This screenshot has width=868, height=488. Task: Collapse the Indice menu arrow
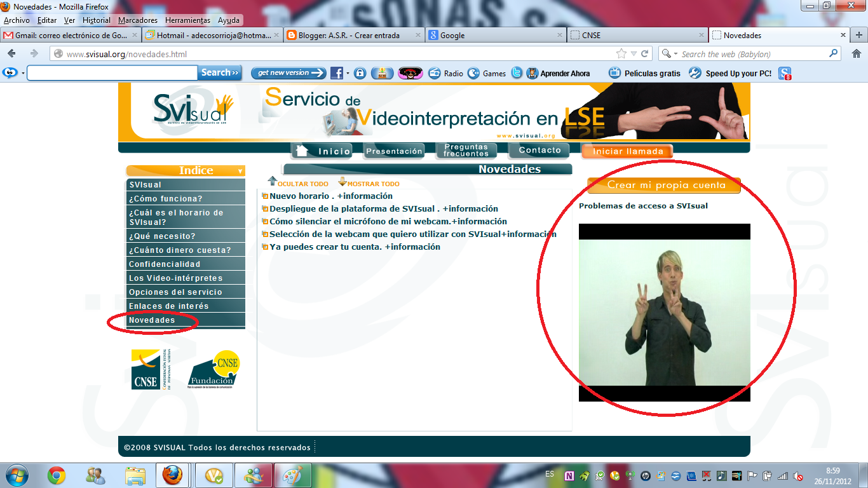click(x=240, y=171)
